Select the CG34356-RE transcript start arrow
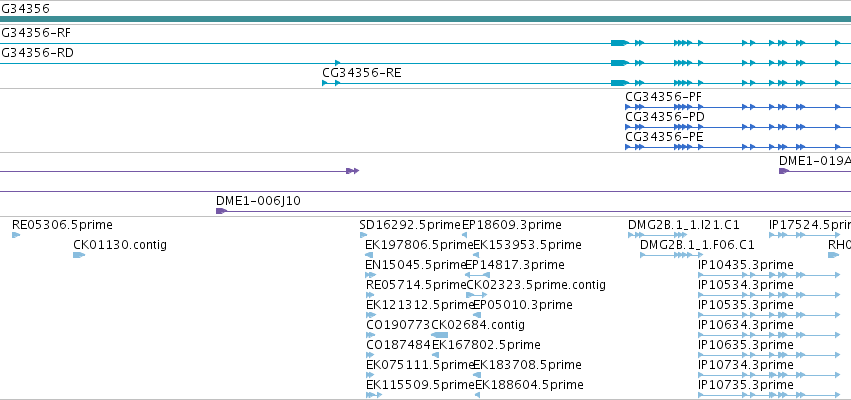 [325, 83]
